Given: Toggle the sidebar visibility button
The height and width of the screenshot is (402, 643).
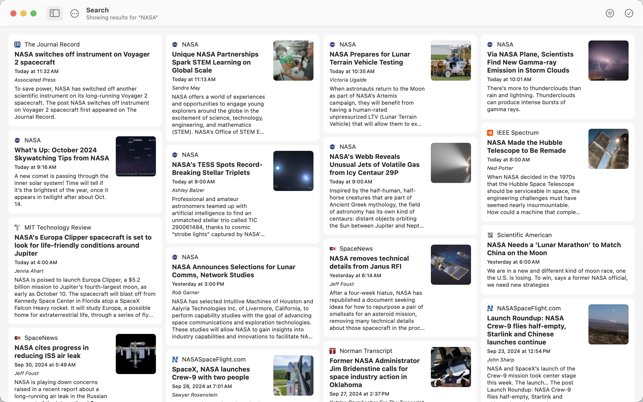Looking at the screenshot, I should point(55,13).
